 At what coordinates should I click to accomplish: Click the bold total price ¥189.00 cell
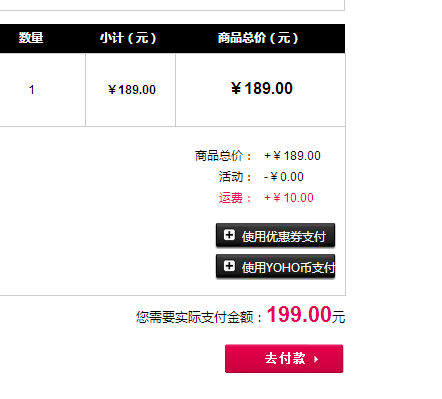click(x=262, y=89)
